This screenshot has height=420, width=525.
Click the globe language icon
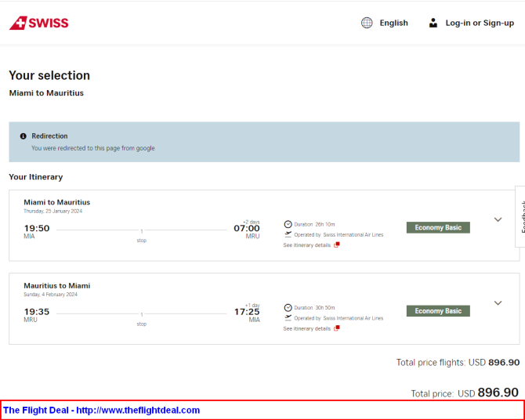[x=367, y=23]
